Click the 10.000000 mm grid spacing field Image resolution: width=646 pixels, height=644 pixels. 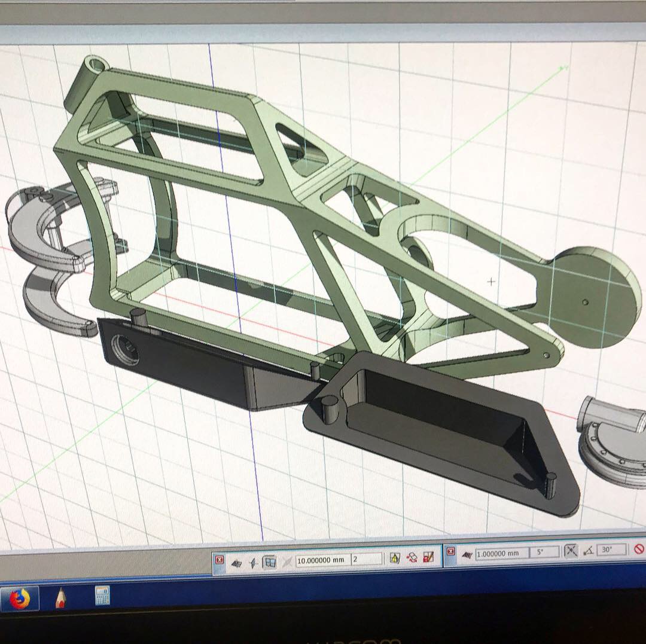[x=321, y=560]
